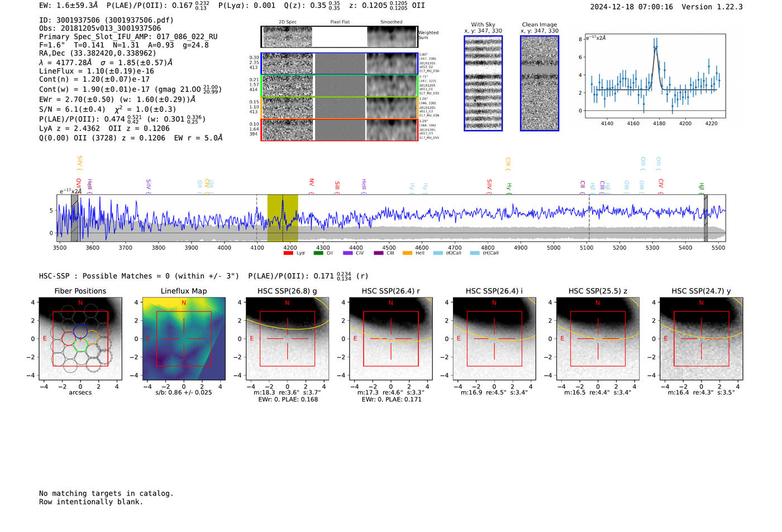Click the "EWr: 0, PLAE: 0.171" caption

(390, 400)
